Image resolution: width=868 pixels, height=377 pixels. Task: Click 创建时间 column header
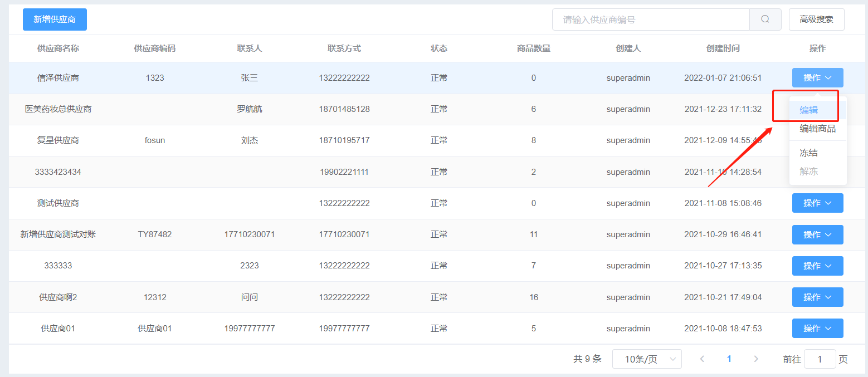pos(723,48)
